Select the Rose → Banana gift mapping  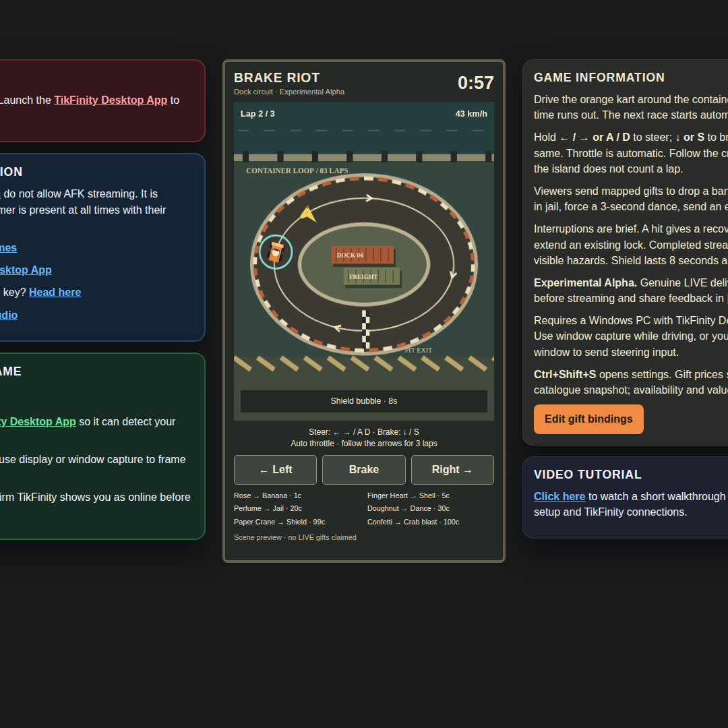click(x=268, y=496)
